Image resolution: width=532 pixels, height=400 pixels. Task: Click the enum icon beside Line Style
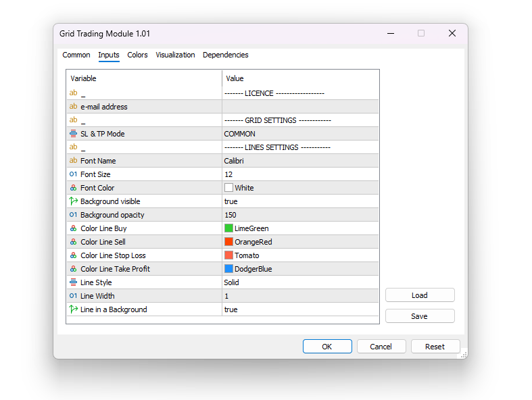[73, 282]
